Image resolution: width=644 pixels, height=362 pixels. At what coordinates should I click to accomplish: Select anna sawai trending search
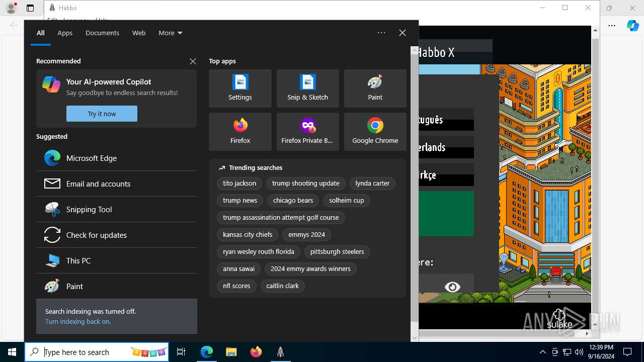[x=238, y=268]
